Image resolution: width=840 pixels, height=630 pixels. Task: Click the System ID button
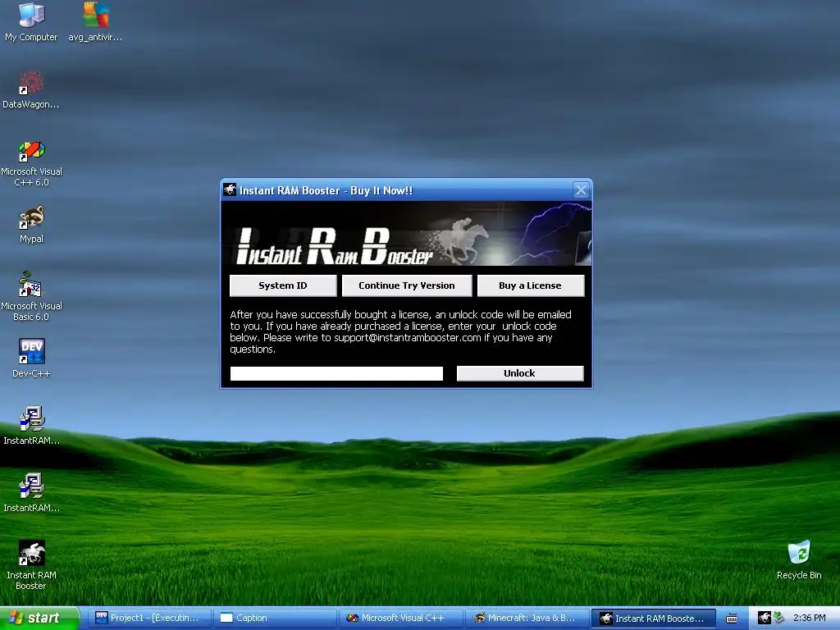[x=283, y=285]
